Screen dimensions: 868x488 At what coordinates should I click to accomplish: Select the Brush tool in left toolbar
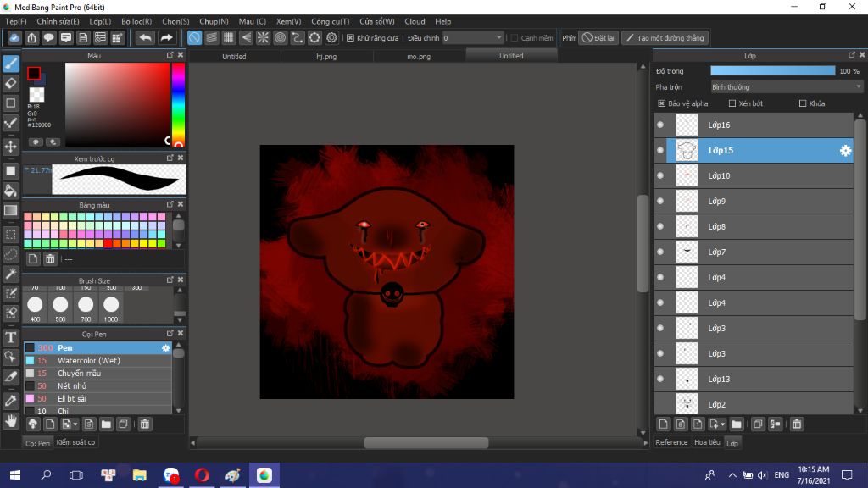(x=10, y=63)
